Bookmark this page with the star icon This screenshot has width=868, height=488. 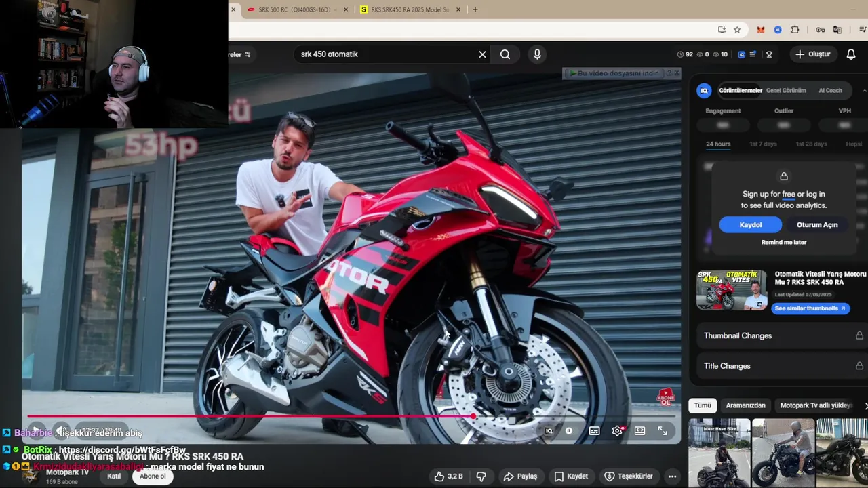tap(737, 30)
